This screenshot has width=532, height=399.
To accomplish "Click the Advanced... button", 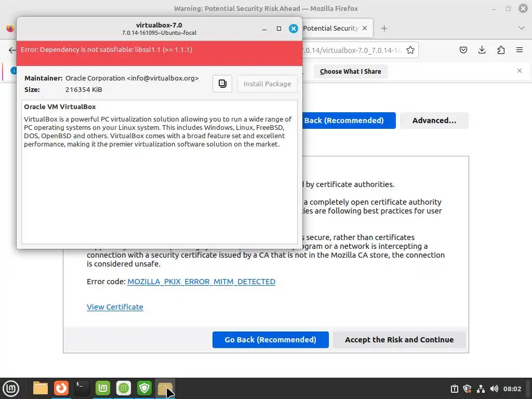I will (x=434, y=121).
